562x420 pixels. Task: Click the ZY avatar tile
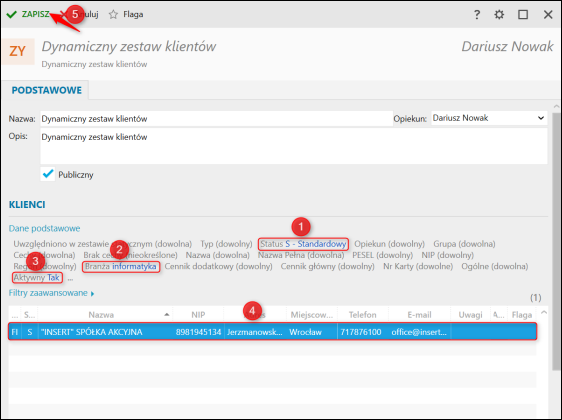tap(18, 51)
